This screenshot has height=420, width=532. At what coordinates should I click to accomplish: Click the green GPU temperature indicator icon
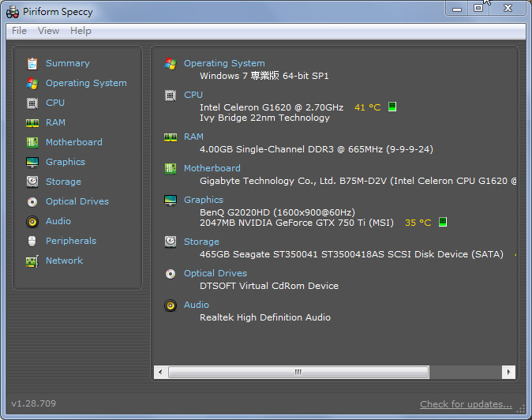443,222
